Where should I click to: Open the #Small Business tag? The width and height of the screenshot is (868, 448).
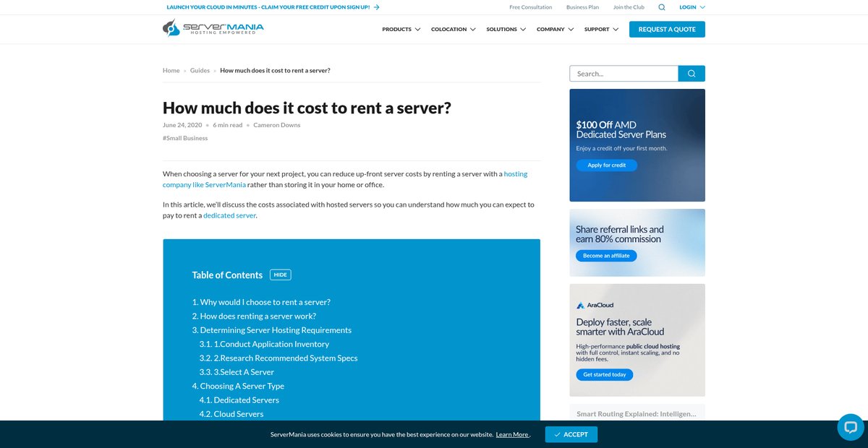click(x=185, y=138)
